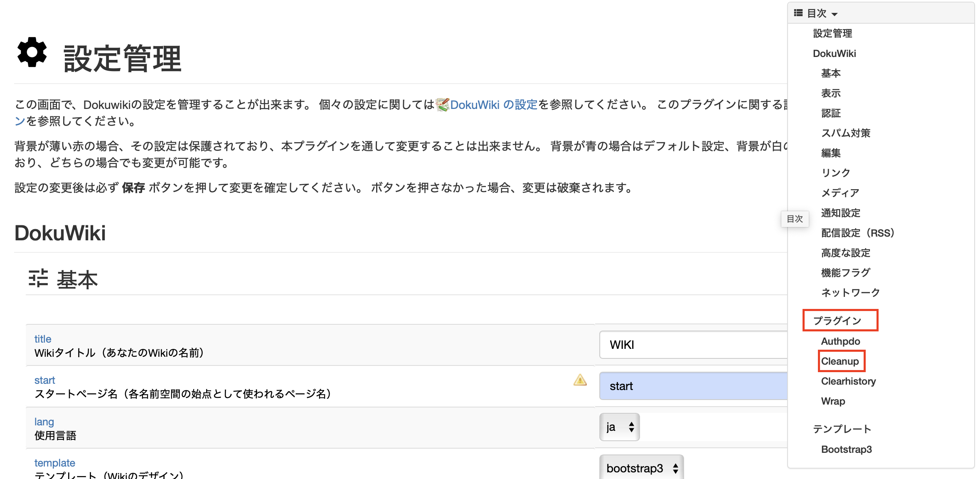Click the list icon beside 目次

(x=798, y=13)
